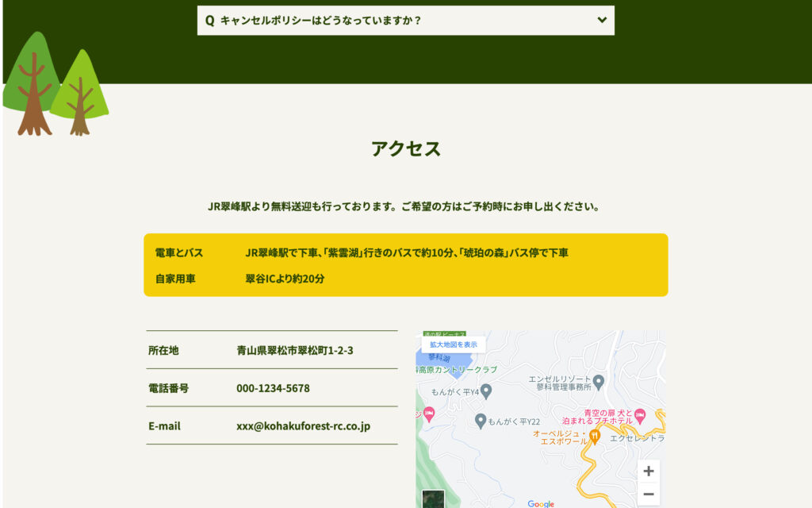812x508 pixels.
Task: Click the もんがく平Y4 map pin
Action: [x=486, y=391]
